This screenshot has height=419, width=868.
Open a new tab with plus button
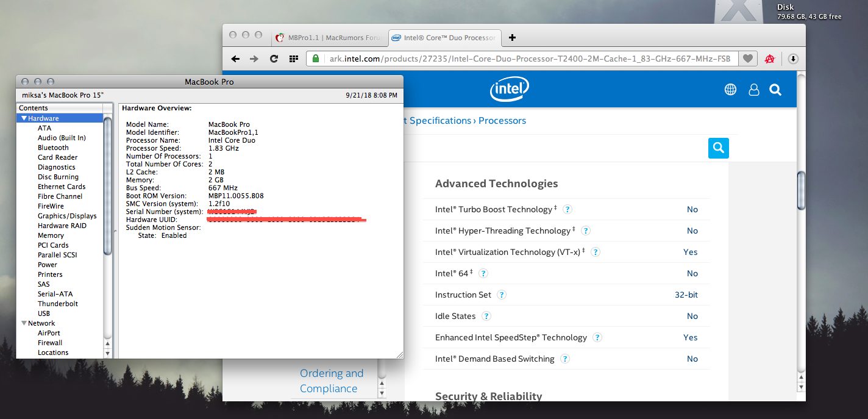(x=512, y=37)
